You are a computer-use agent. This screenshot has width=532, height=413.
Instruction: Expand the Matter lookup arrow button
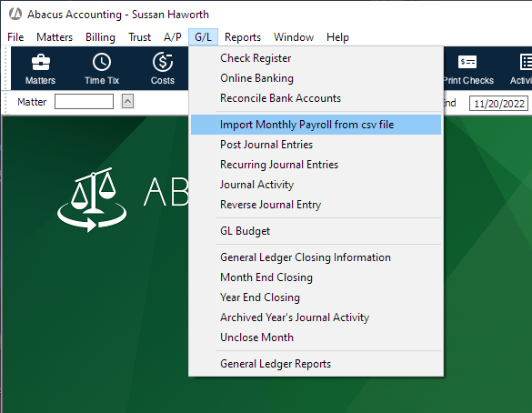[127, 102]
